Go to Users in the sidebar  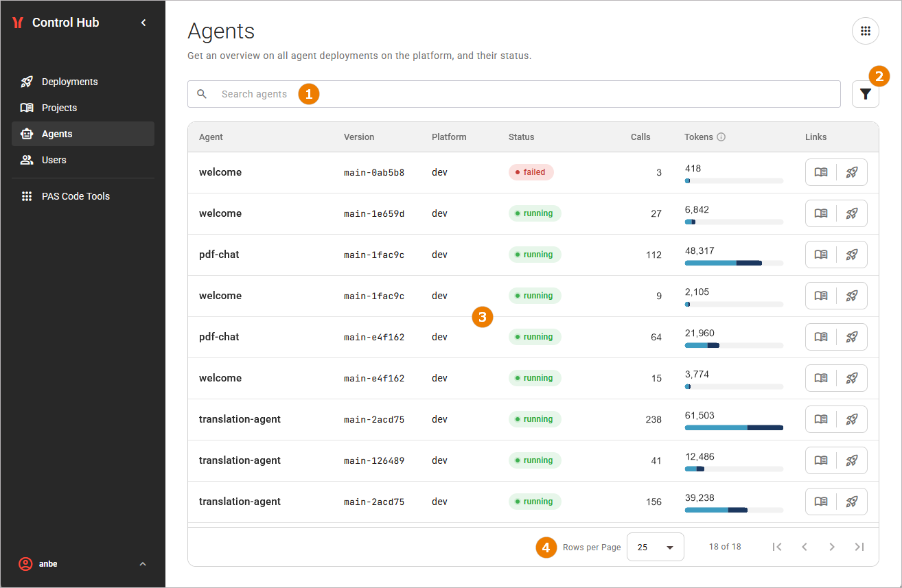(83, 160)
